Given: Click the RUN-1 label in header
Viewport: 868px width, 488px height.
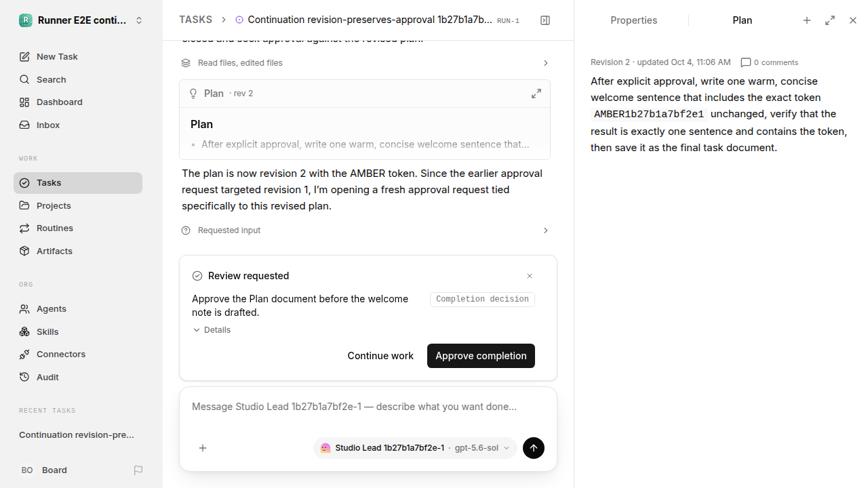Looking at the screenshot, I should pos(508,21).
